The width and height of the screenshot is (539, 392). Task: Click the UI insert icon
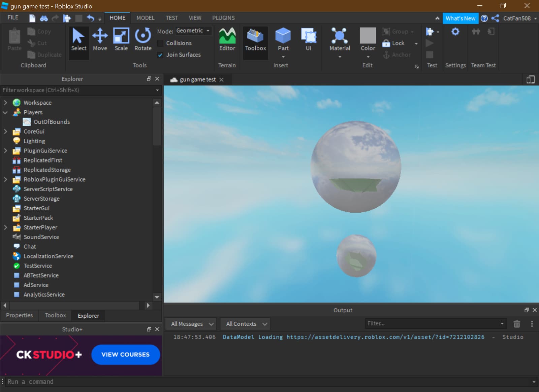308,40
